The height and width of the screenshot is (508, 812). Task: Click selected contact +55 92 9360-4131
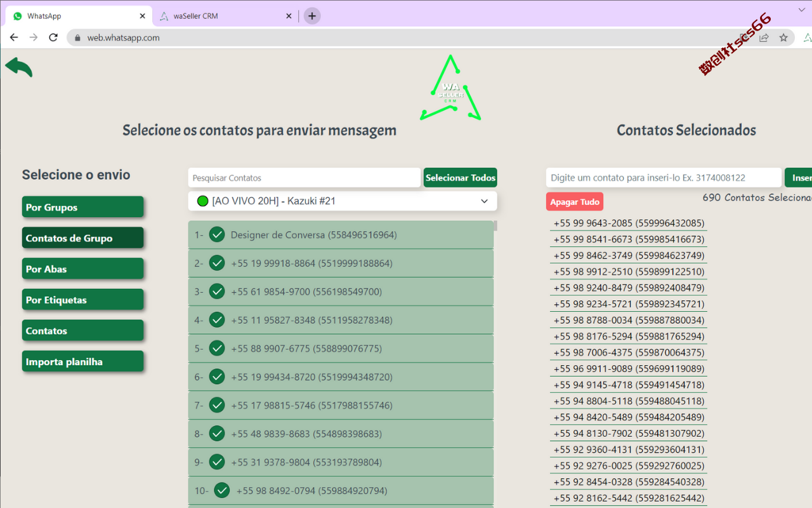coord(629,450)
